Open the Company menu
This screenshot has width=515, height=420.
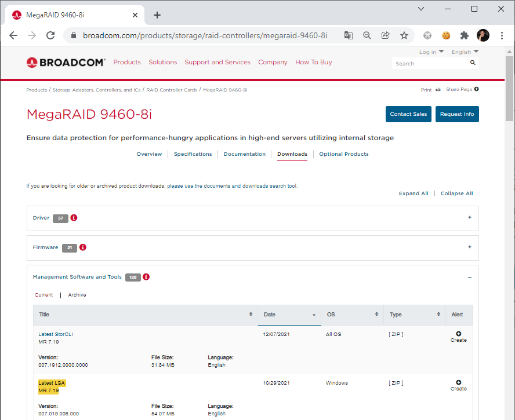click(273, 62)
